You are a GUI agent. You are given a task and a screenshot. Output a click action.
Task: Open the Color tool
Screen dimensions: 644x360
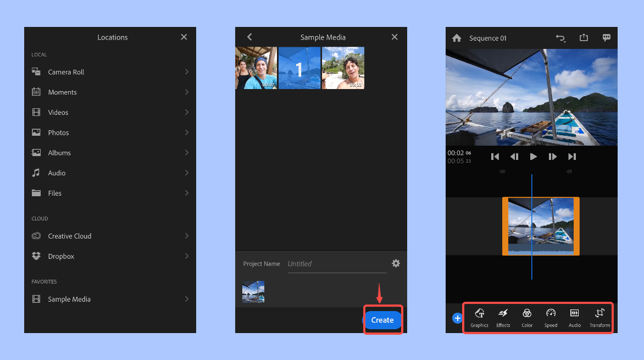coord(527,318)
